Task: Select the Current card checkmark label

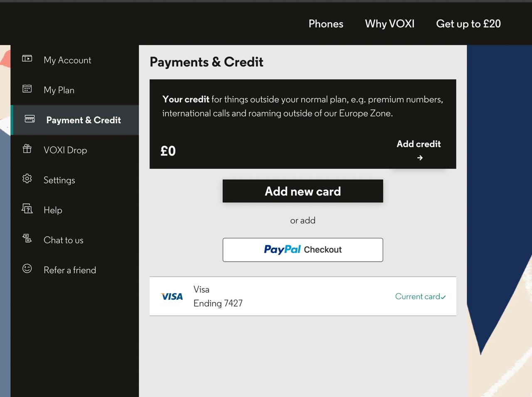Action: point(420,296)
